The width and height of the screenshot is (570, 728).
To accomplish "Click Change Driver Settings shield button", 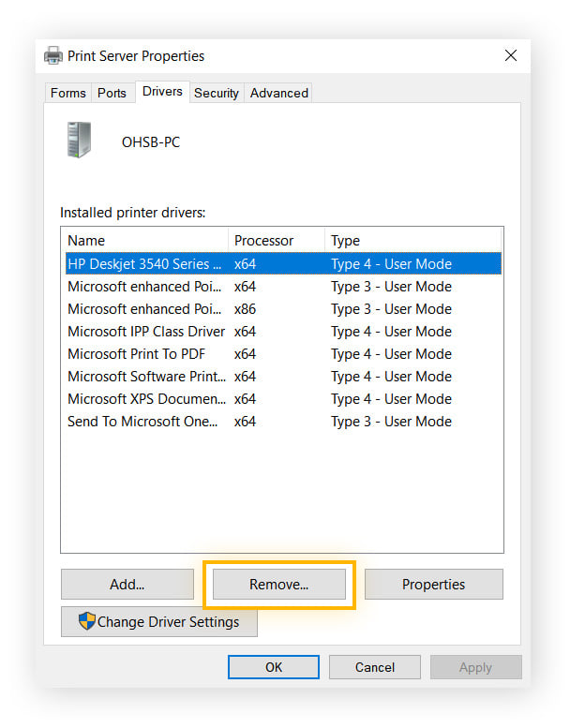I will click(x=158, y=622).
